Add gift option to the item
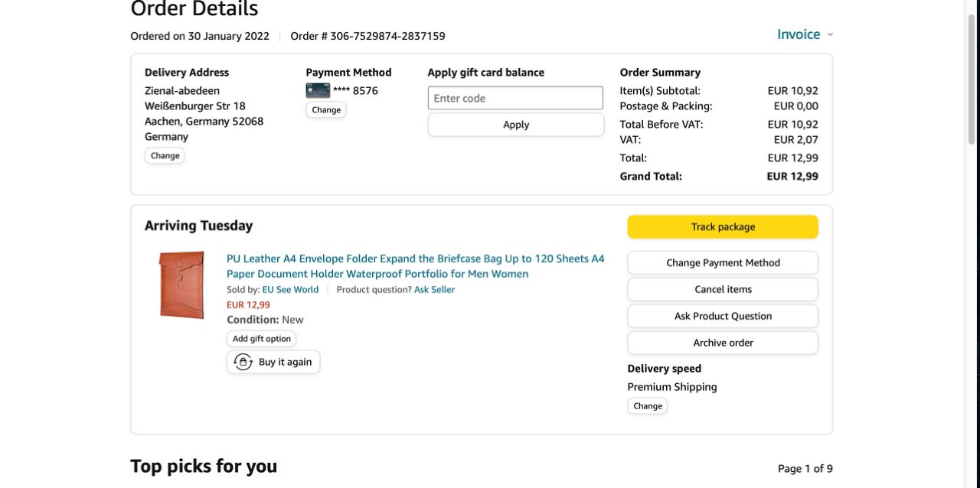The width and height of the screenshot is (980, 488). click(x=262, y=338)
